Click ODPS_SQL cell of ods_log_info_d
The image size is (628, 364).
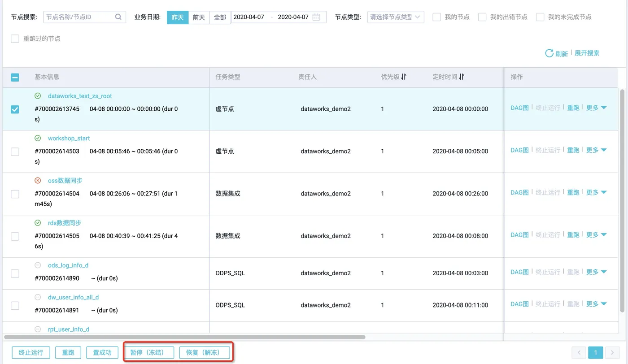(x=230, y=273)
